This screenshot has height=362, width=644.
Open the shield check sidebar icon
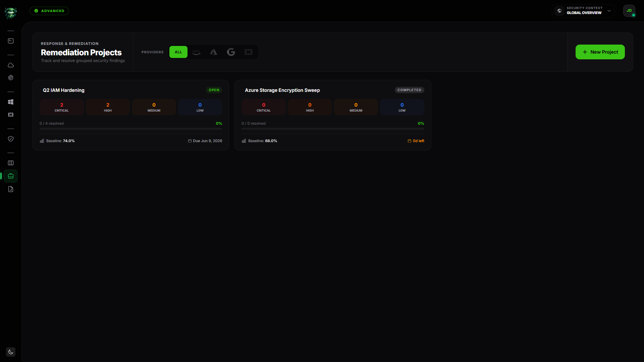click(x=11, y=139)
